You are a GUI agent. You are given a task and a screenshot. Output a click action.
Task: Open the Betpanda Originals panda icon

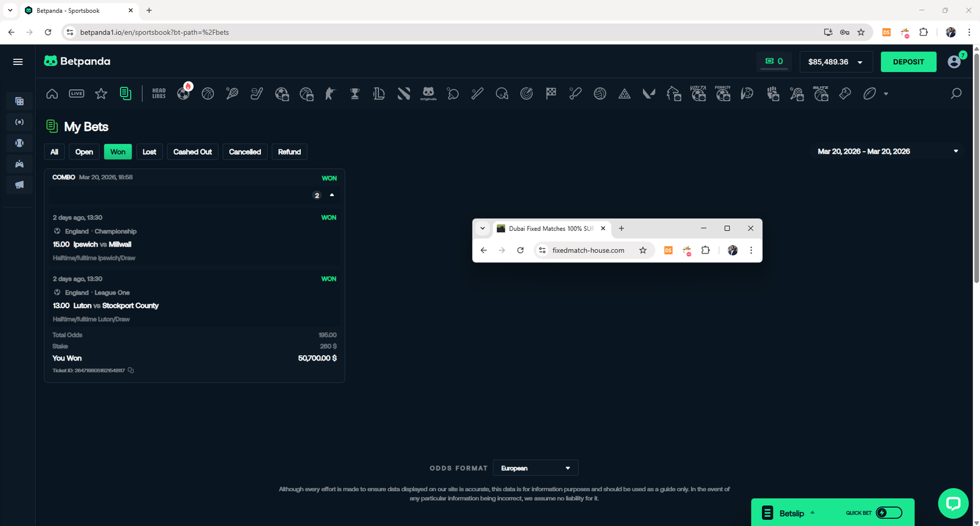coord(428,94)
